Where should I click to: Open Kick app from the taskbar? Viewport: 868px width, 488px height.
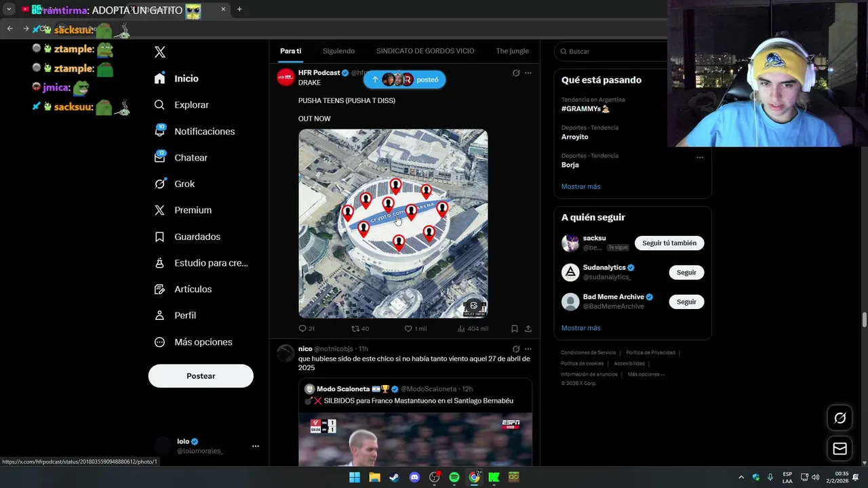tap(494, 477)
